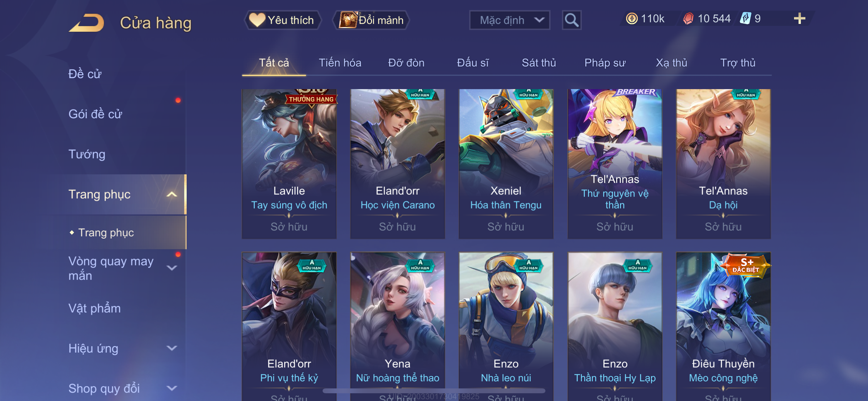Open the Tướng sidebar entry
868x401 pixels.
point(87,154)
